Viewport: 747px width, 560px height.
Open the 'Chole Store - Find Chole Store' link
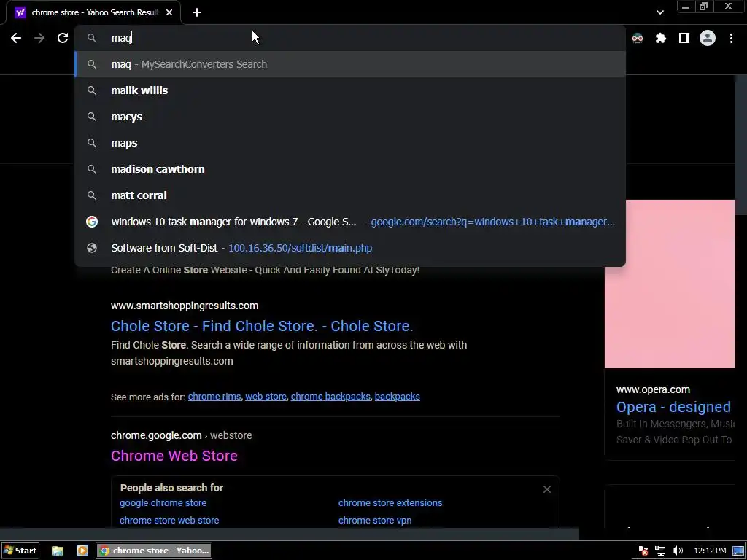click(262, 326)
